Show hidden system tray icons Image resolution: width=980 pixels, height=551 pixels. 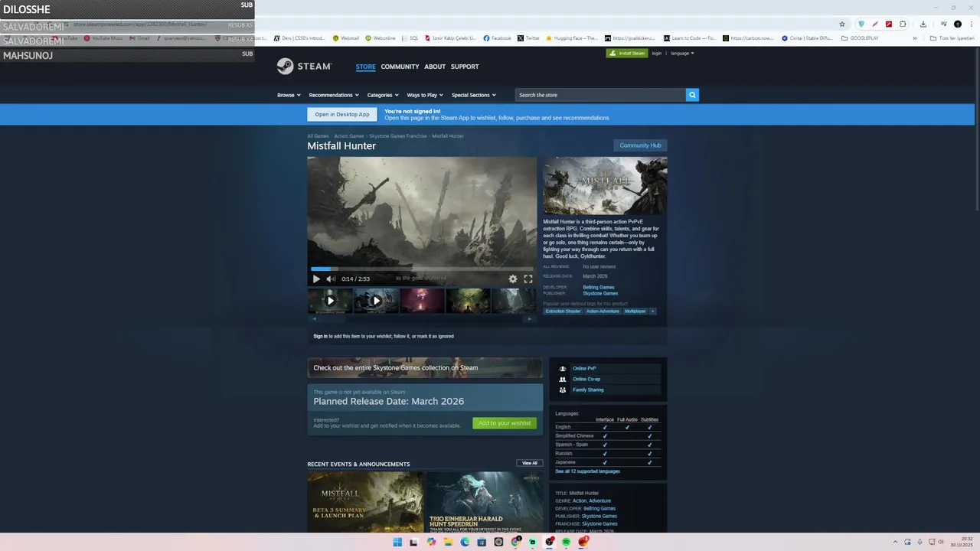895,542
